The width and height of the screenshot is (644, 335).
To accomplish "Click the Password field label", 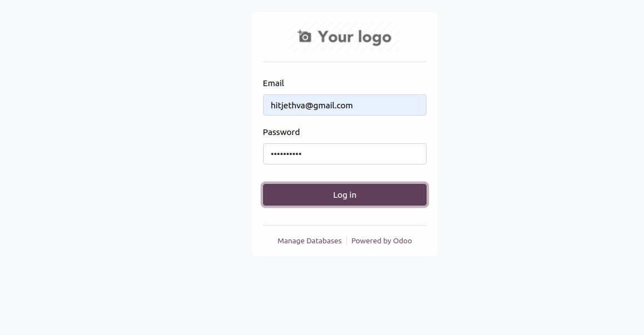I will tap(281, 132).
